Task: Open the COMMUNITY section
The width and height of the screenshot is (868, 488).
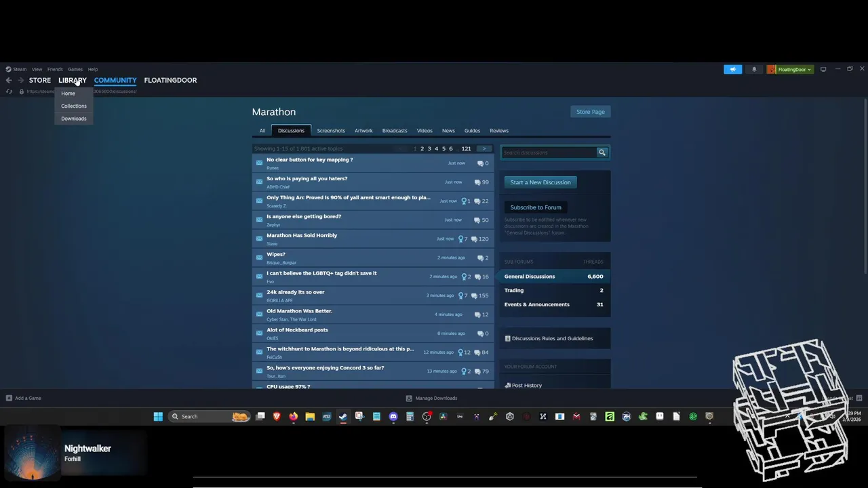Action: point(115,80)
